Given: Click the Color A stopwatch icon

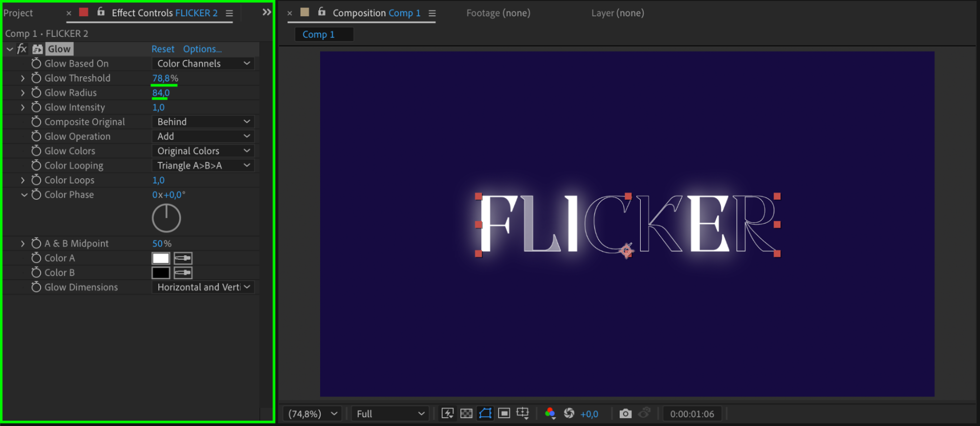Looking at the screenshot, I should tap(36, 258).
